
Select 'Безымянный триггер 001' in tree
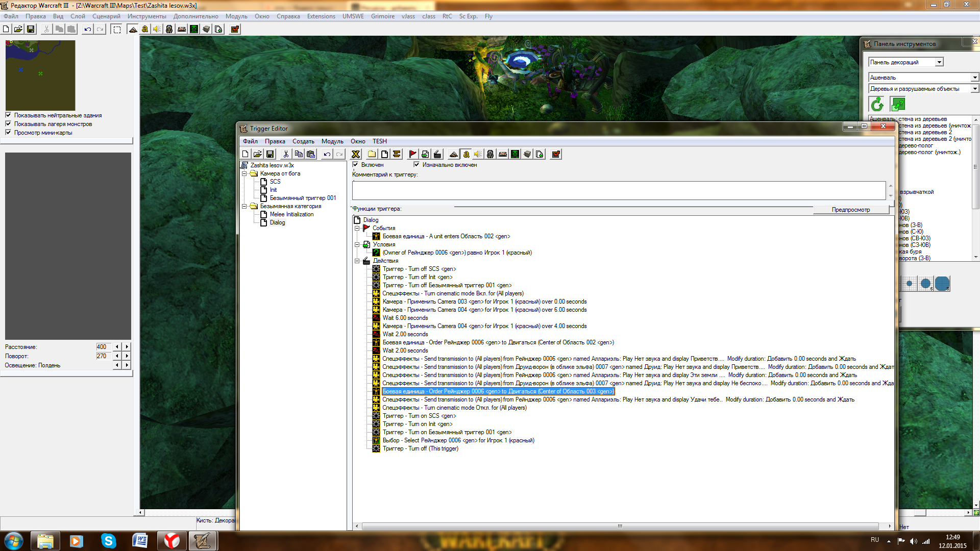pos(303,198)
